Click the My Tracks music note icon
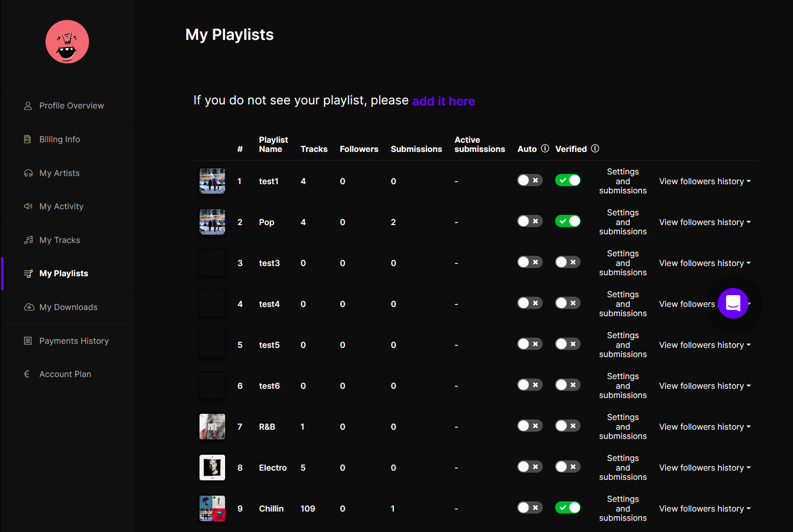The width and height of the screenshot is (793, 532). pyautogui.click(x=28, y=240)
